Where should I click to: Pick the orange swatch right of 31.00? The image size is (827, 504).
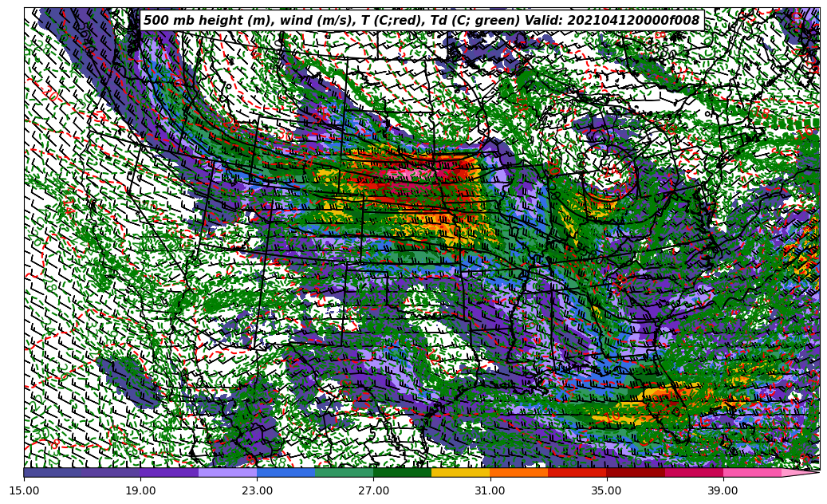(x=518, y=473)
